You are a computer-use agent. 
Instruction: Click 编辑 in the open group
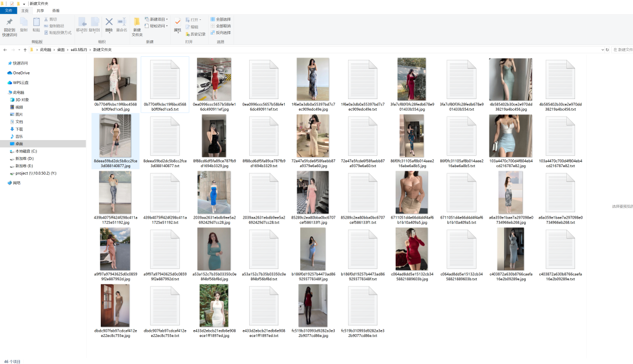point(192,27)
